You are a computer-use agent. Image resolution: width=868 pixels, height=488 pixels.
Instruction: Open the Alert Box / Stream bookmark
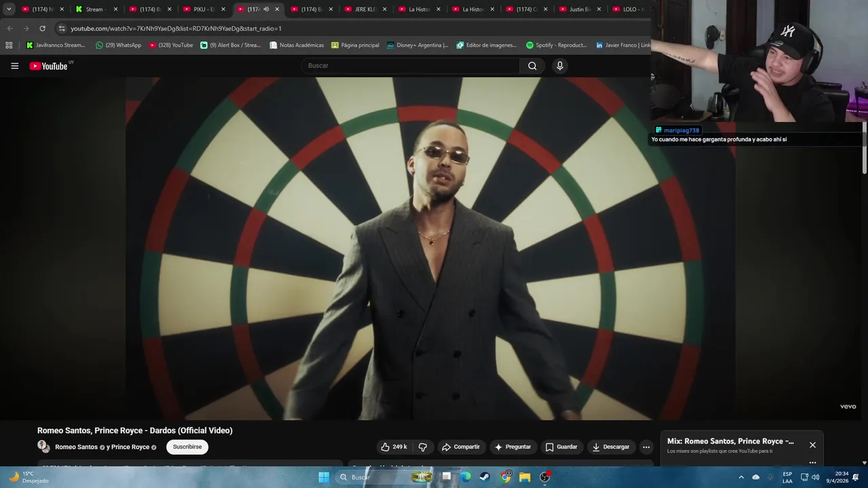tap(231, 45)
